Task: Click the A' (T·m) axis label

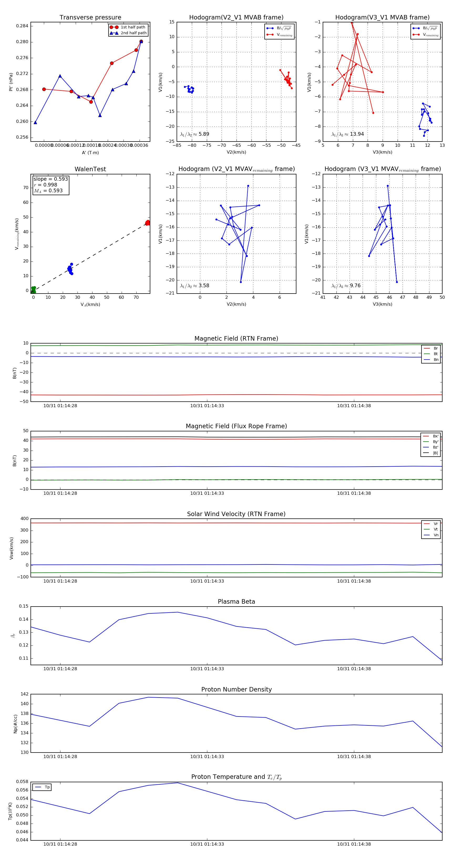Action: tap(90, 153)
